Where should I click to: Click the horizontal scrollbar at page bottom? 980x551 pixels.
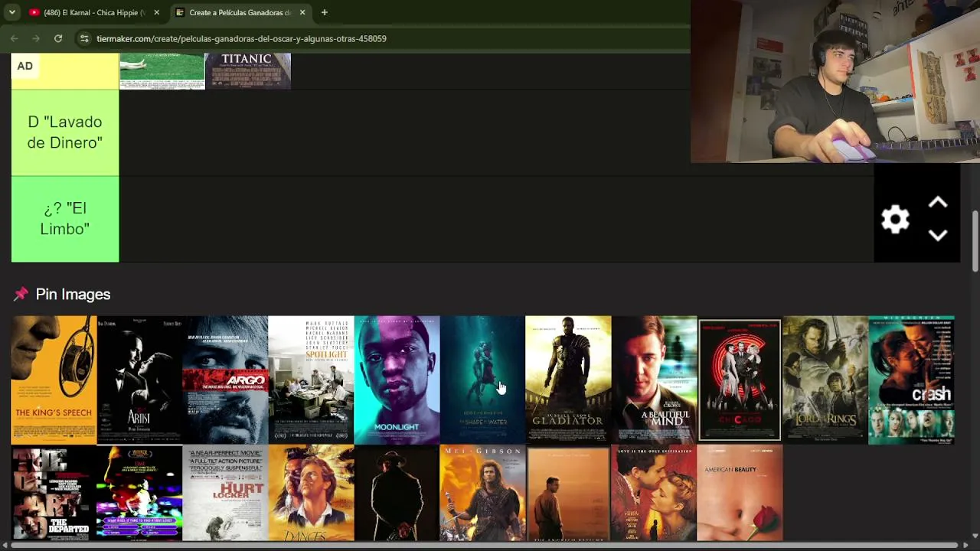point(484,546)
